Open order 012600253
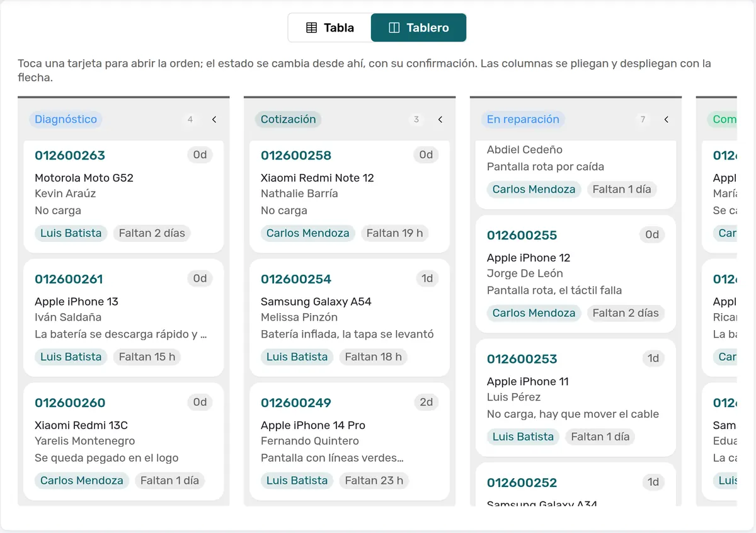Viewport: 756px width, 533px height. tap(522, 359)
